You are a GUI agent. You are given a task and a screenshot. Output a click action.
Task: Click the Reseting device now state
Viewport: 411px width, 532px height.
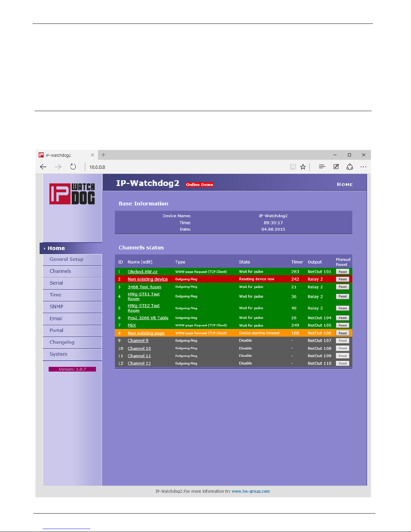[x=257, y=279]
